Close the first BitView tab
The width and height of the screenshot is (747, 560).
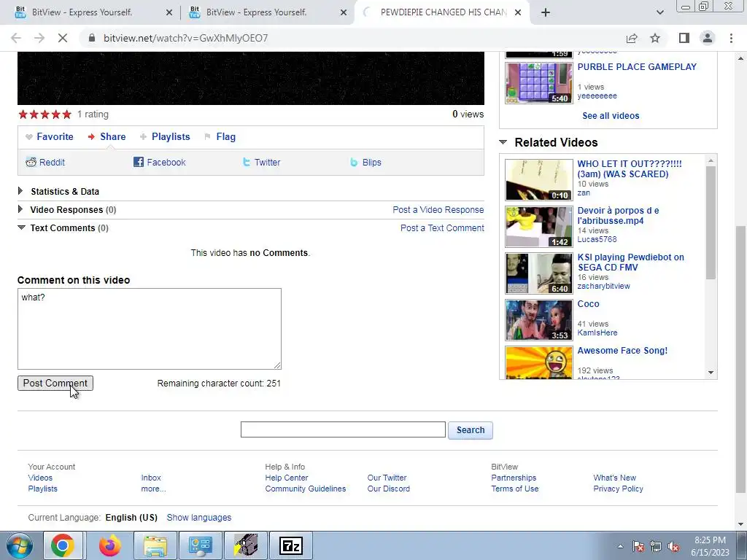169,12
